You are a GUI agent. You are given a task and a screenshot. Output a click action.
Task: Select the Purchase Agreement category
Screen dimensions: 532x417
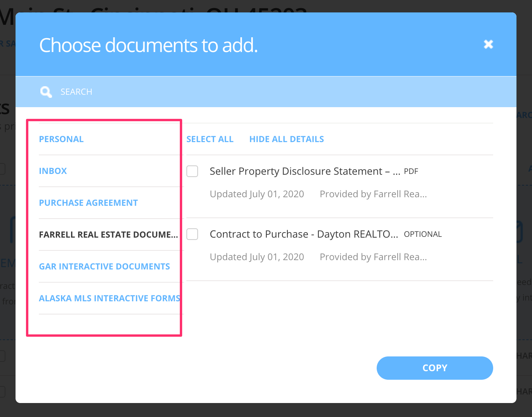coord(88,202)
